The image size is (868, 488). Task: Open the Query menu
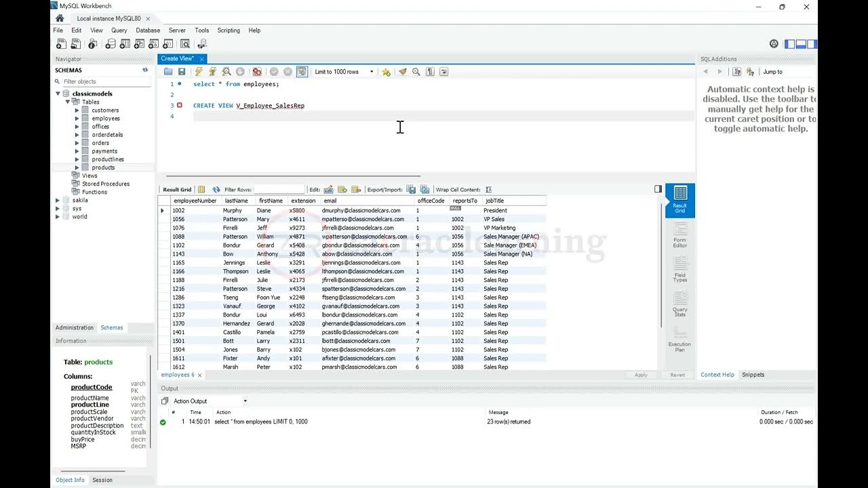pyautogui.click(x=119, y=30)
